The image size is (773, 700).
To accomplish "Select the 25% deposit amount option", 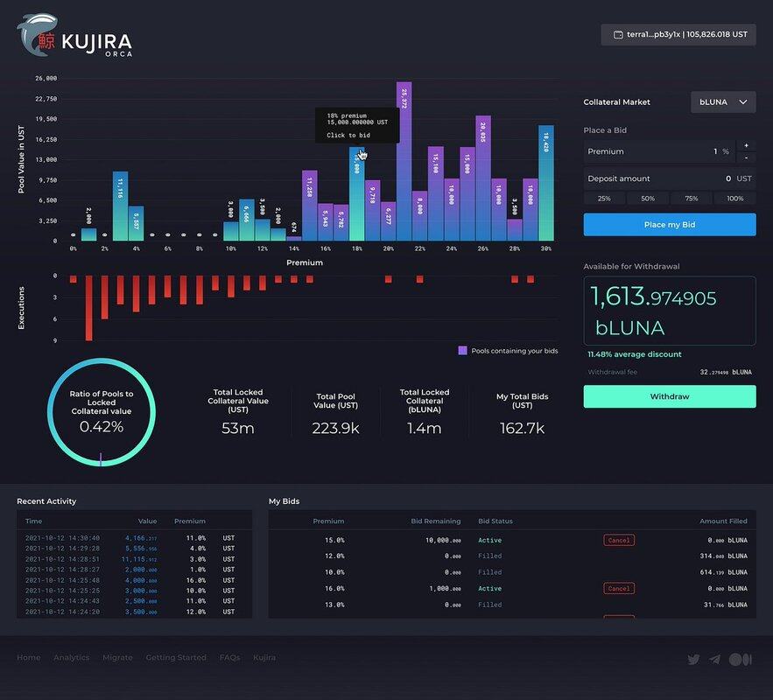I will (604, 199).
